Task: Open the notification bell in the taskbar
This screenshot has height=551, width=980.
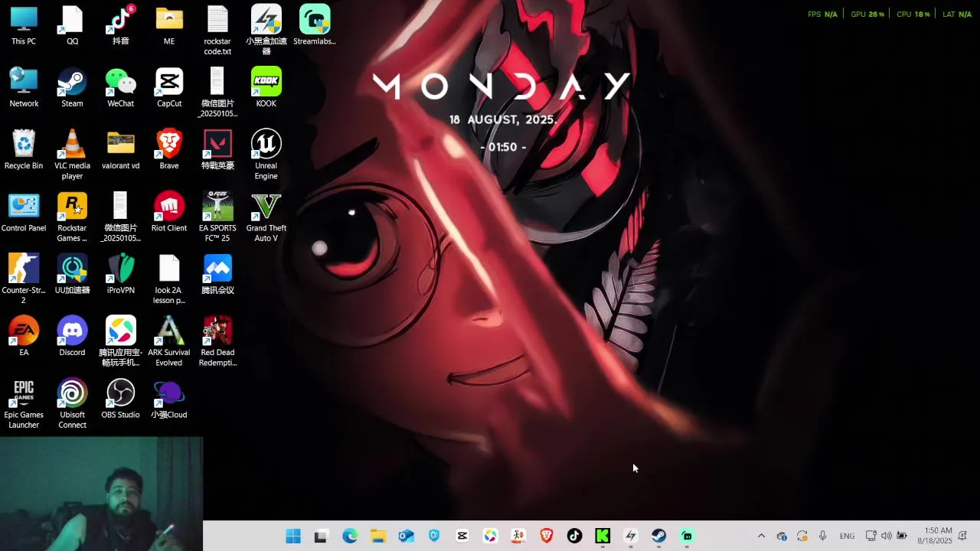Action: (963, 536)
